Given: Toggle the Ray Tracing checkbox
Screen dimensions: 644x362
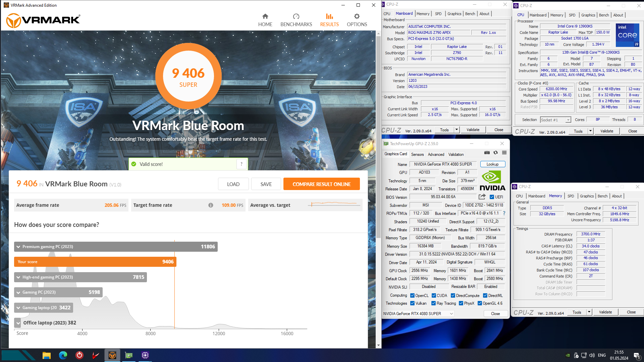Looking at the screenshot, I should (x=433, y=303).
